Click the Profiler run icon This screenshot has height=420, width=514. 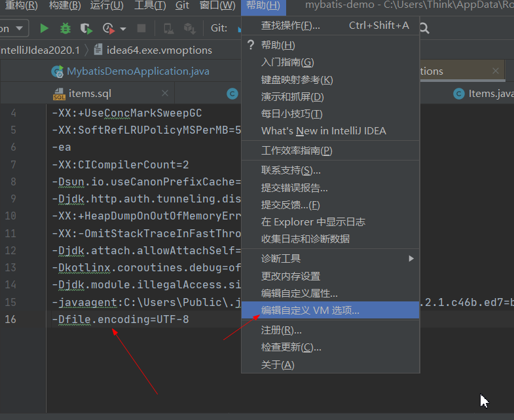click(x=109, y=29)
